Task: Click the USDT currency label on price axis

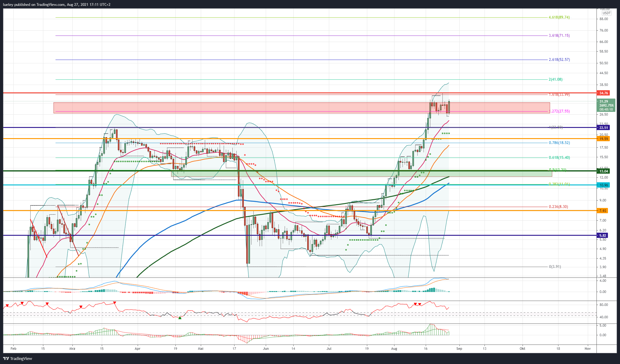Action: (606, 13)
